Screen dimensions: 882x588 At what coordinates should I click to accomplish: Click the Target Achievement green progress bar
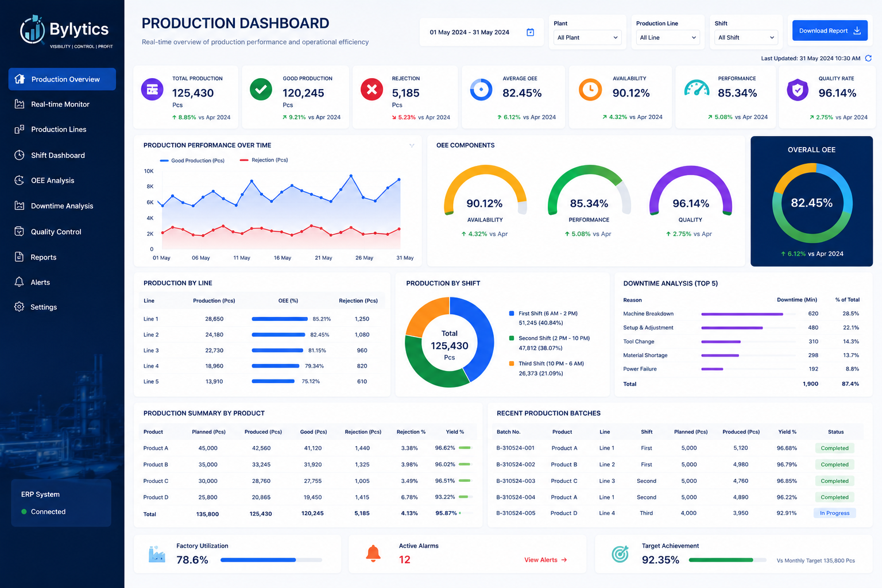pos(727,560)
